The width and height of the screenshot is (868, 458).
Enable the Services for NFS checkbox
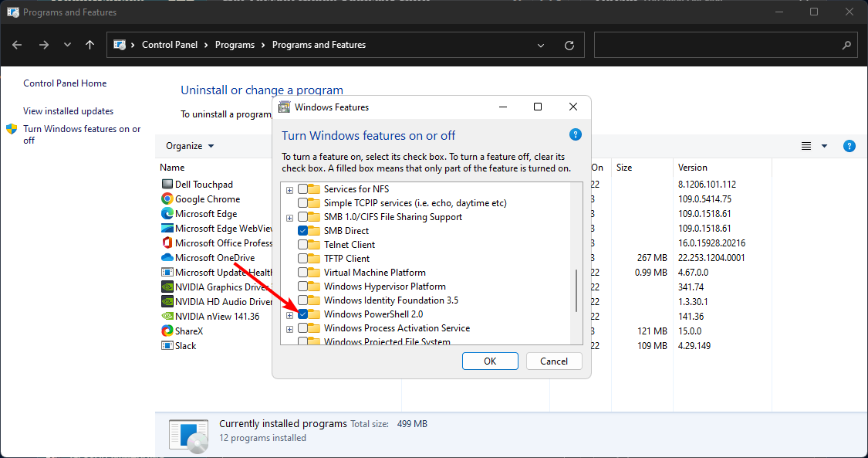(x=302, y=189)
